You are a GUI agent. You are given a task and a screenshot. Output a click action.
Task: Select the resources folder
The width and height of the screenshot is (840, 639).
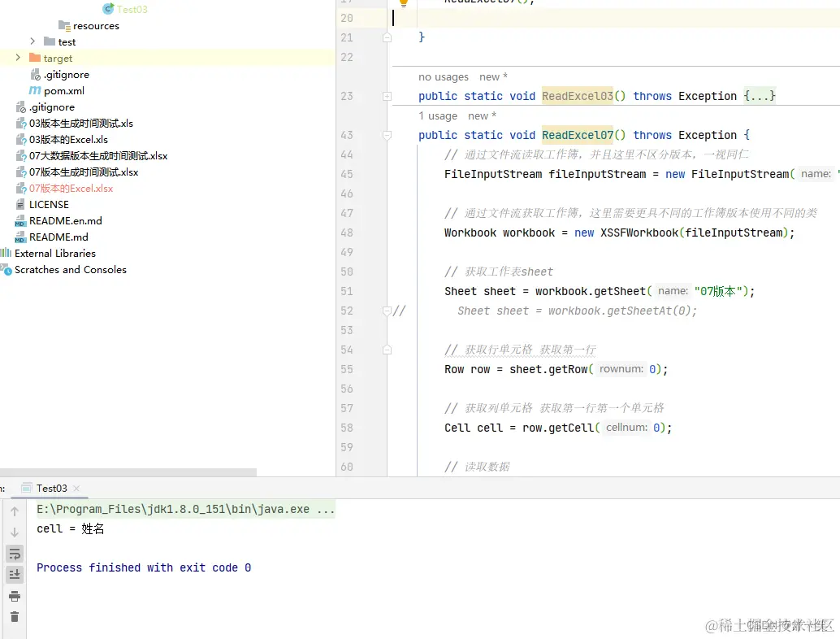coord(96,26)
